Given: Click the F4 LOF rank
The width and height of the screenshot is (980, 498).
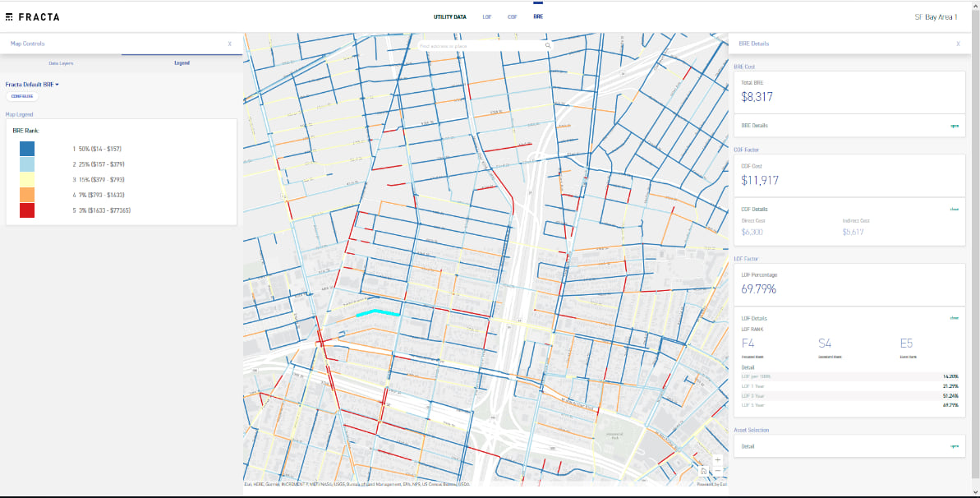Looking at the screenshot, I should point(748,344).
